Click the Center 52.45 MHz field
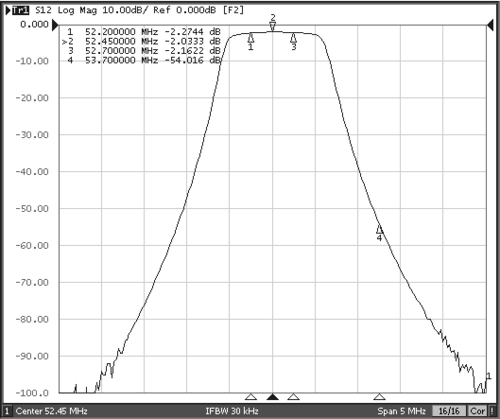This screenshot has height=419, width=500. (x=51, y=411)
